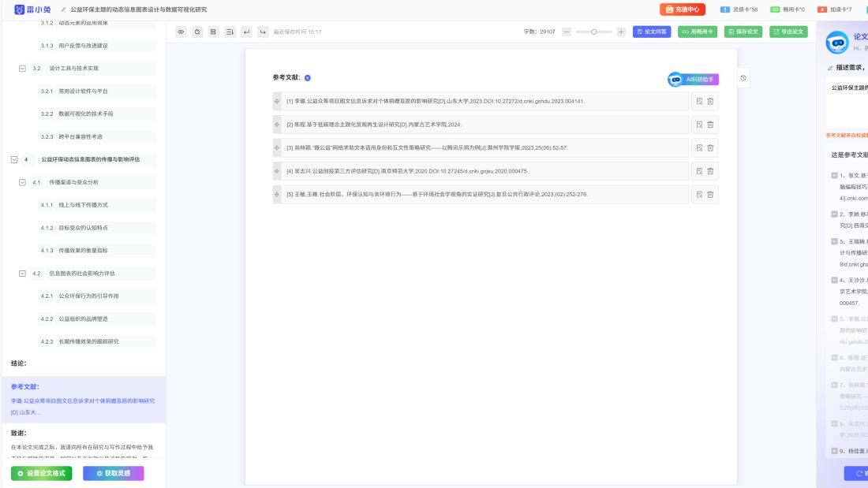Image resolution: width=868 pixels, height=488 pixels.
Task: Click the 用畅用卡 button
Action: coord(698,32)
